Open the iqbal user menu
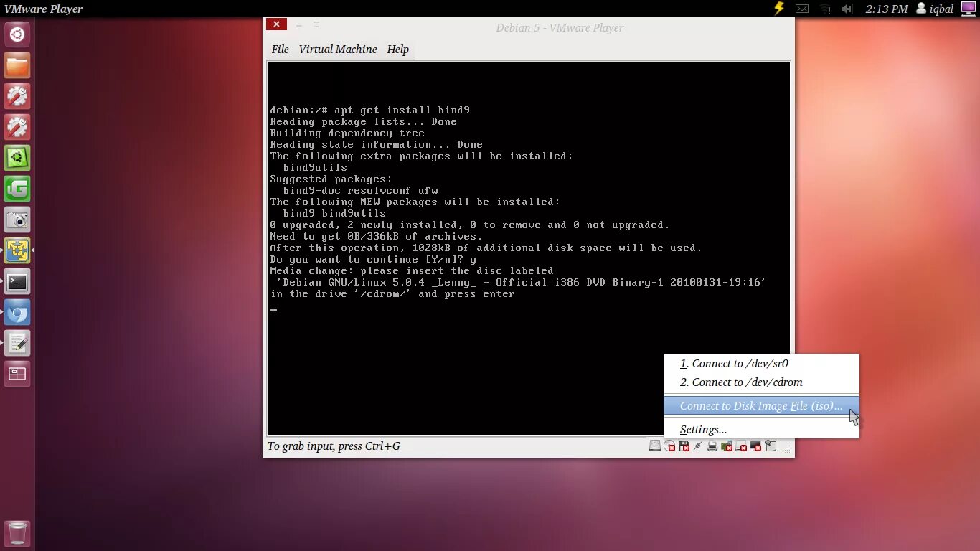The width and height of the screenshot is (980, 551). pos(935,9)
